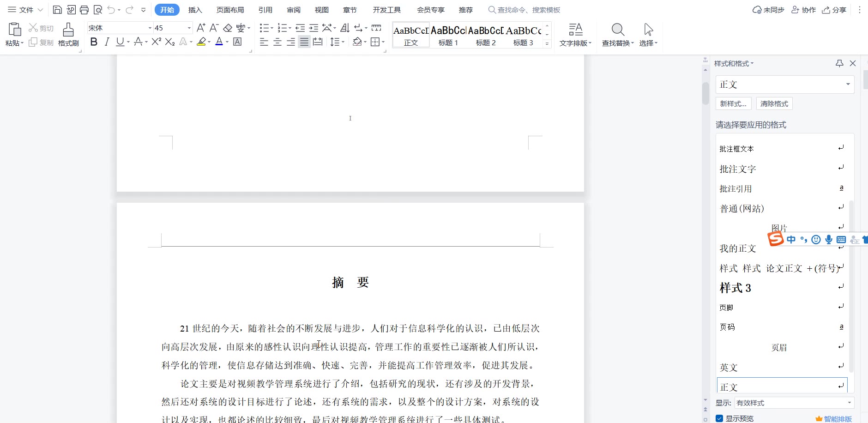Open the 页面布局 tab
868x423 pixels.
click(230, 10)
